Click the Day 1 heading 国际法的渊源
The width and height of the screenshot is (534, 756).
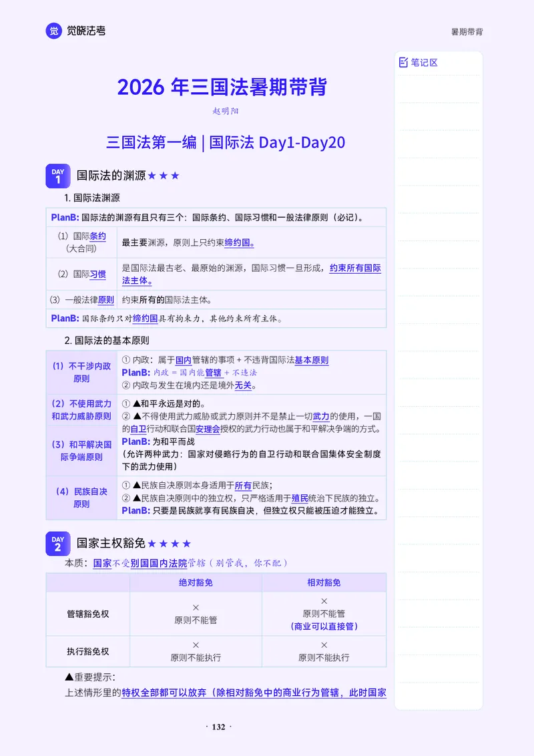[x=111, y=176]
